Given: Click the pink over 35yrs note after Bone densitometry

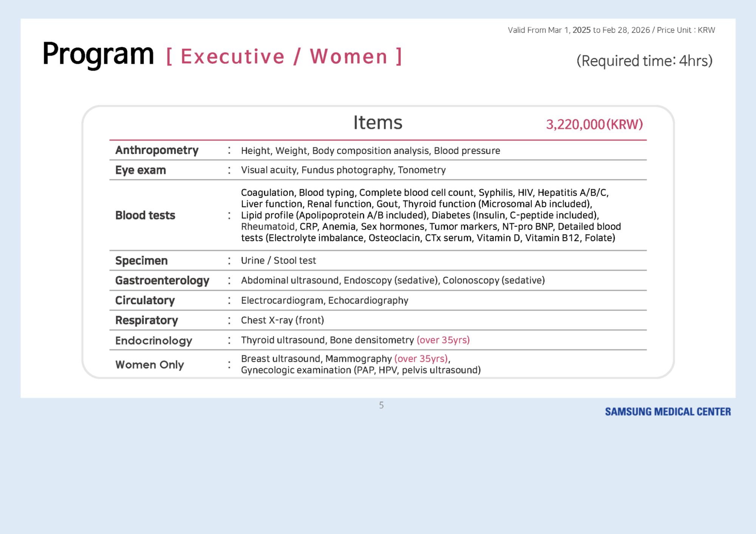Looking at the screenshot, I should [443, 340].
